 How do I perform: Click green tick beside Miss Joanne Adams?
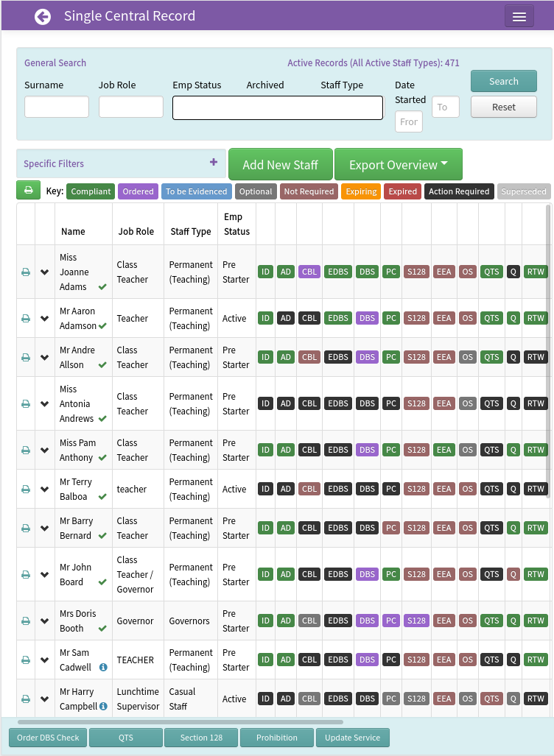click(102, 287)
